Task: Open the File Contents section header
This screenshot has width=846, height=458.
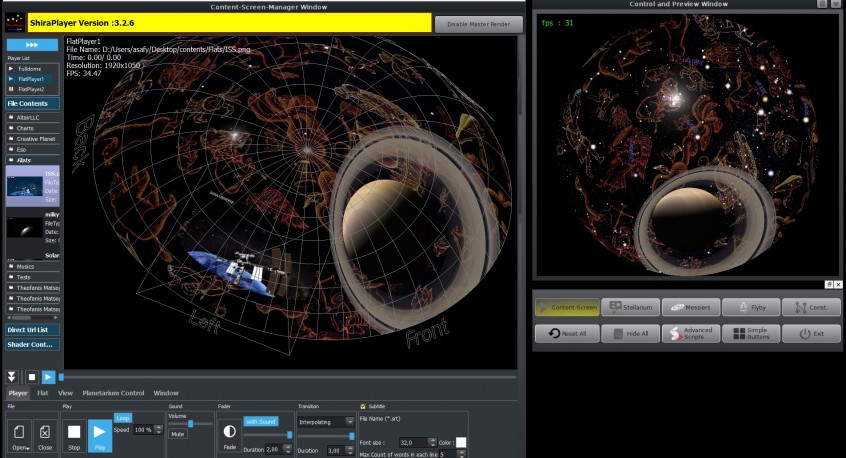Action: (32, 104)
